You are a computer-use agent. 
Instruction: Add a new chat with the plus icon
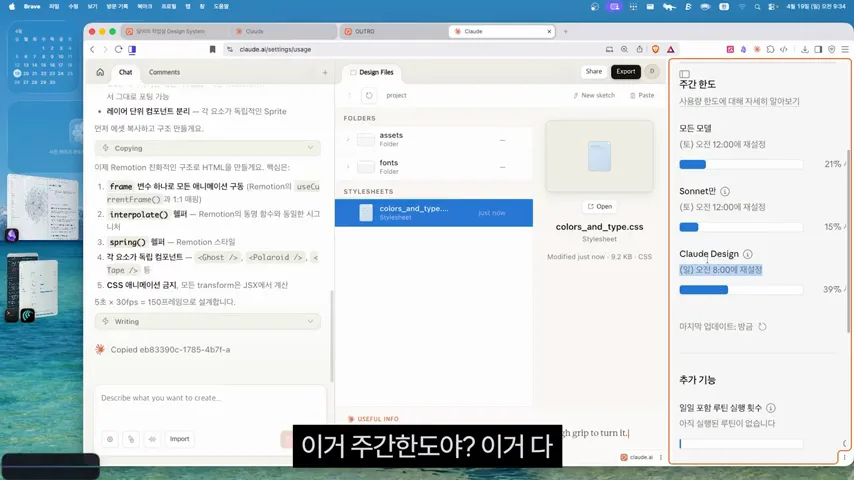click(325, 72)
